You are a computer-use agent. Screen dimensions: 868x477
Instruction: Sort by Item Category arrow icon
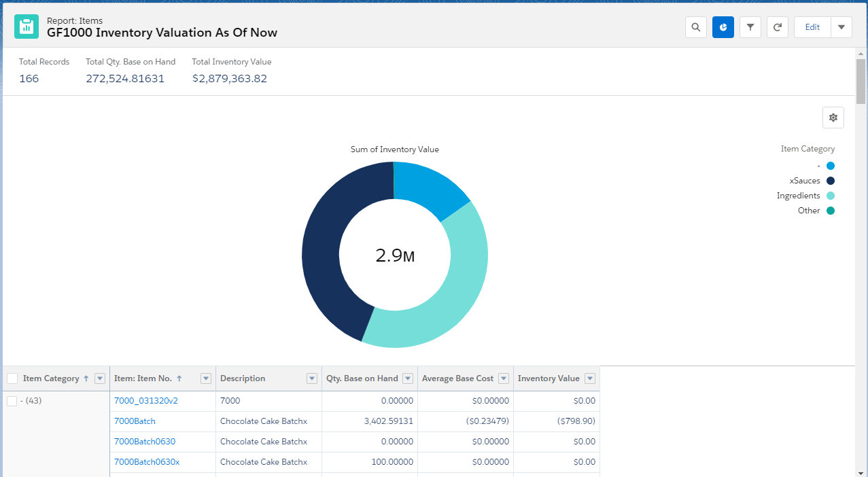pyautogui.click(x=86, y=379)
